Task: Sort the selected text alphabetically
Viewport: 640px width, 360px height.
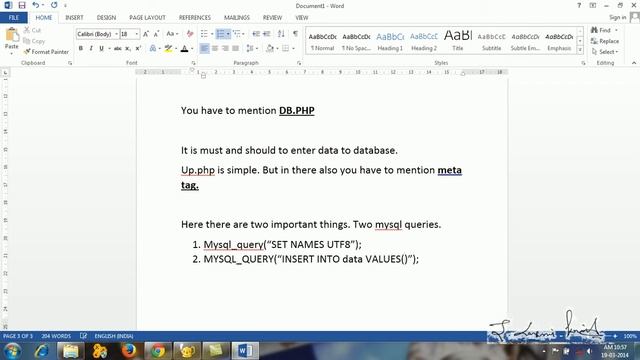Action: [x=281, y=34]
